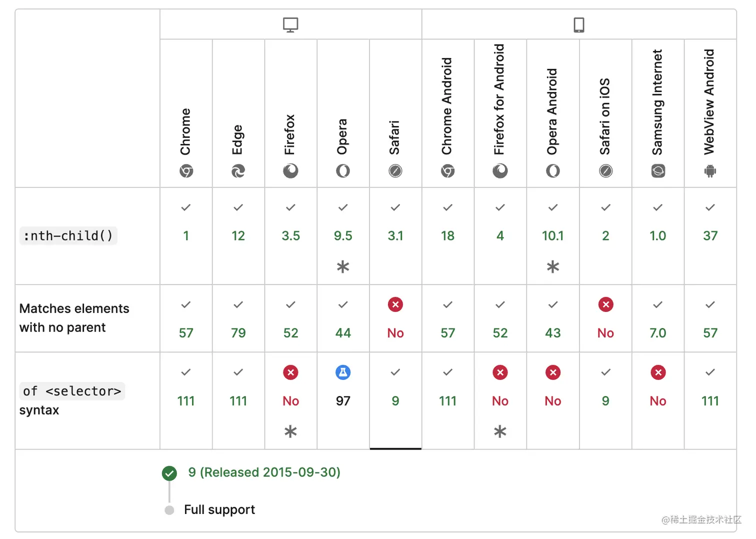Click the desktop monitor icon
Viewport: 756px width, 539px height.
coord(290,24)
